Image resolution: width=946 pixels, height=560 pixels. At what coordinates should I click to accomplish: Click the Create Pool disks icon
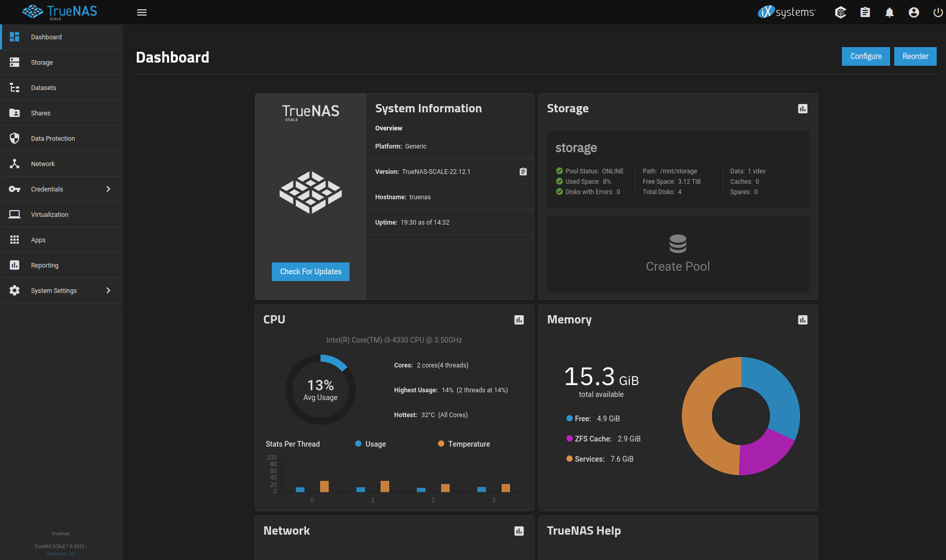(x=678, y=244)
